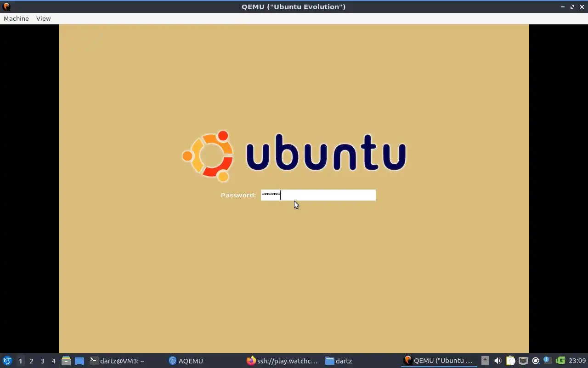Screen dimensions: 588x368
Task: Click the blue show desktop icon
Action: pos(79,361)
